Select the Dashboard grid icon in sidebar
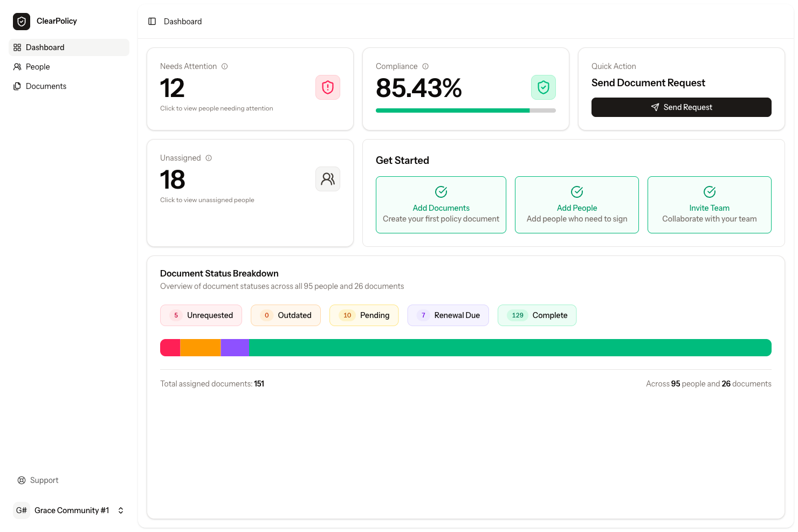Screen dimensions: 798x532 point(17,47)
